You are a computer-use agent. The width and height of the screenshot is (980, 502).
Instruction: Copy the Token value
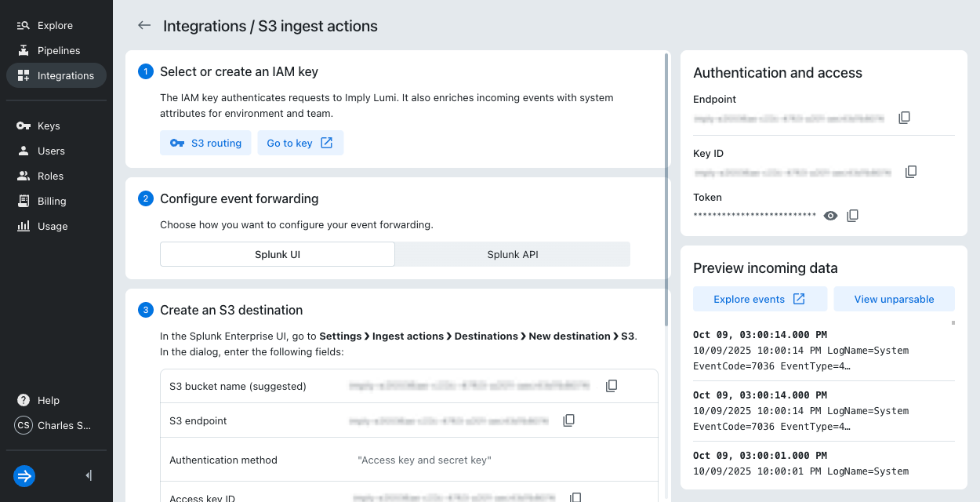point(853,216)
